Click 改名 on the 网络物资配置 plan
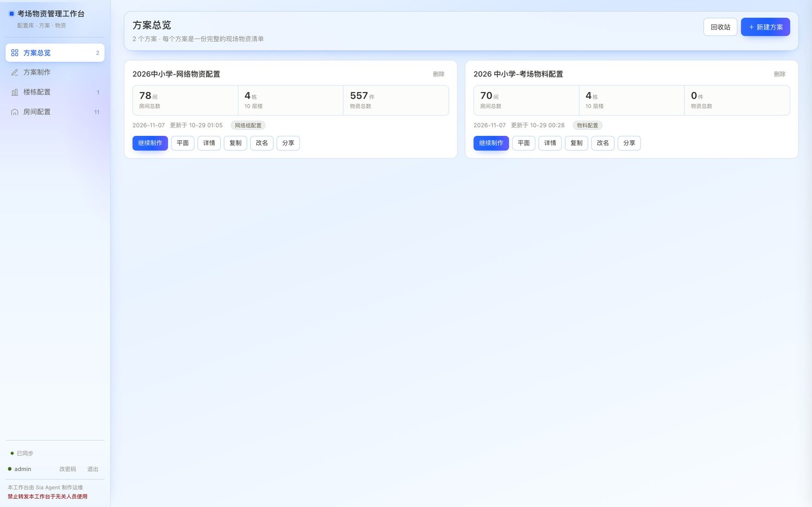The height and width of the screenshot is (507, 812). pos(261,143)
